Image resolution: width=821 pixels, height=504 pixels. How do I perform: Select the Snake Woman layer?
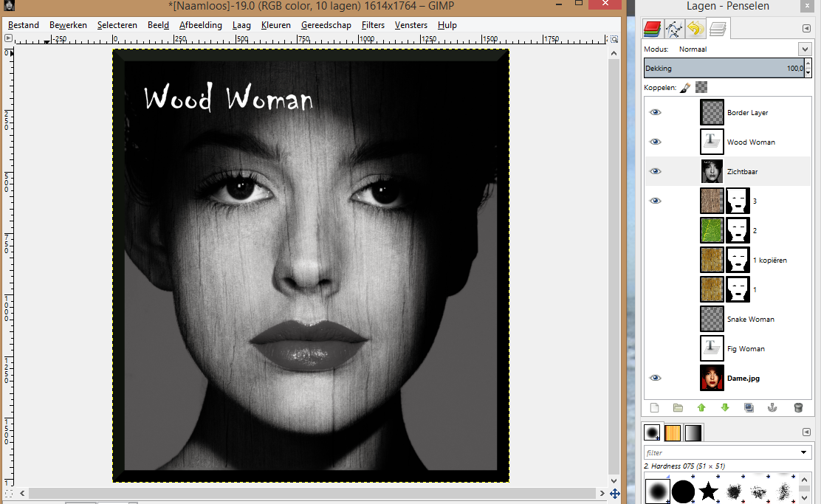[750, 320]
